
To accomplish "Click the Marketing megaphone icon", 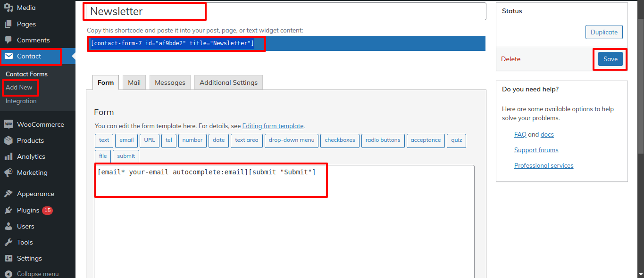I will [x=8, y=172].
